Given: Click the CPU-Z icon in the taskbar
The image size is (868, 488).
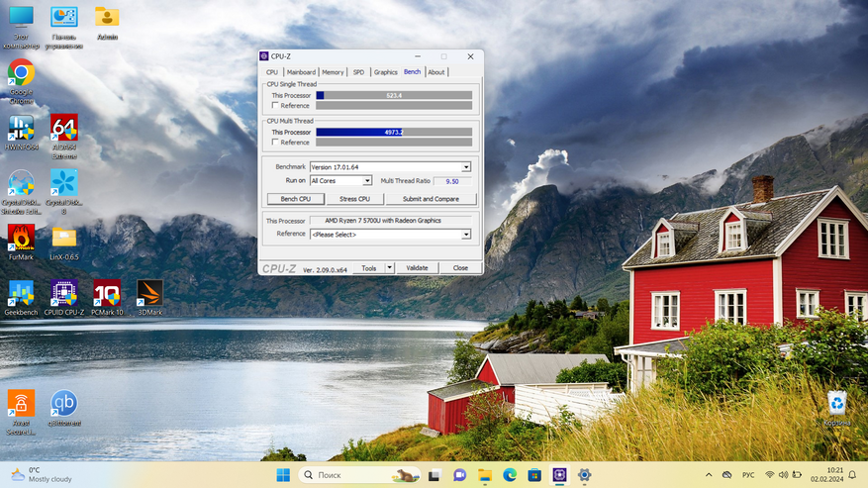Looking at the screenshot, I should (559, 475).
